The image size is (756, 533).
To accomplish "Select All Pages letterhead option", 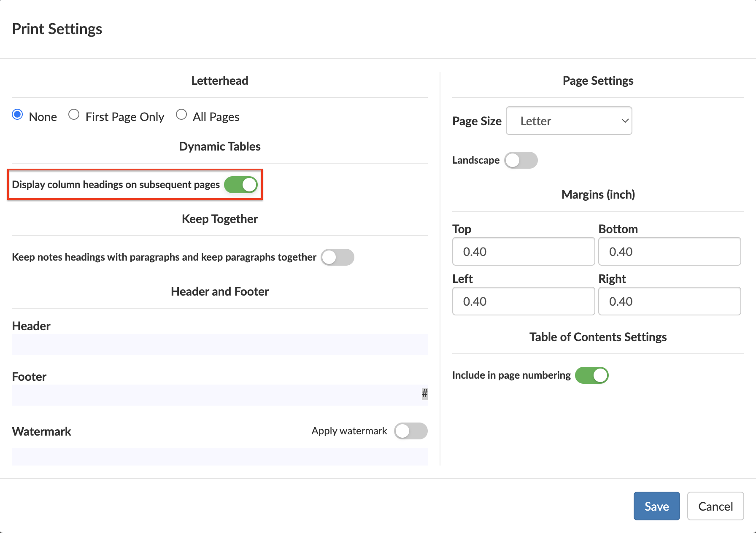I will click(x=181, y=115).
